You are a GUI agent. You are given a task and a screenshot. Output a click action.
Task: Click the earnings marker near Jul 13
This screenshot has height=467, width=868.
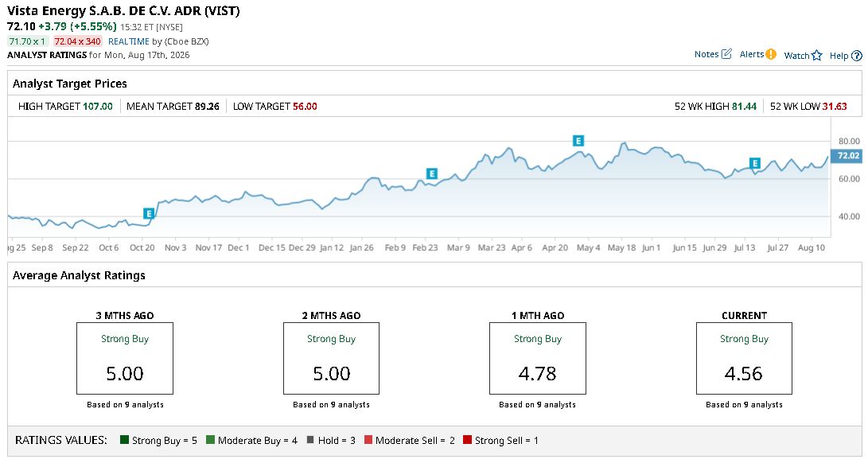(754, 163)
